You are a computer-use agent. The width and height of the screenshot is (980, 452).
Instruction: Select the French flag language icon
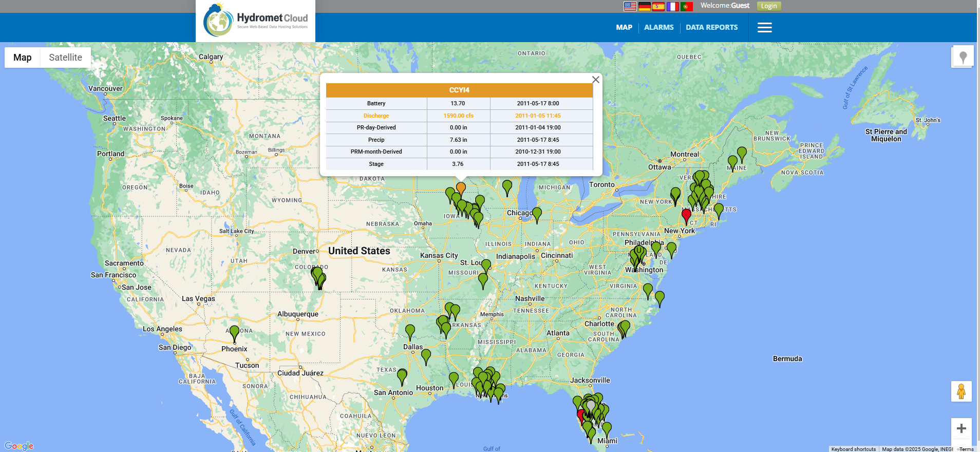673,6
